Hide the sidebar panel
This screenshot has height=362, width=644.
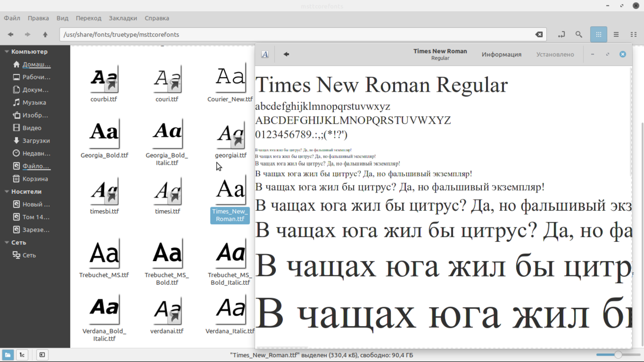(x=42, y=354)
